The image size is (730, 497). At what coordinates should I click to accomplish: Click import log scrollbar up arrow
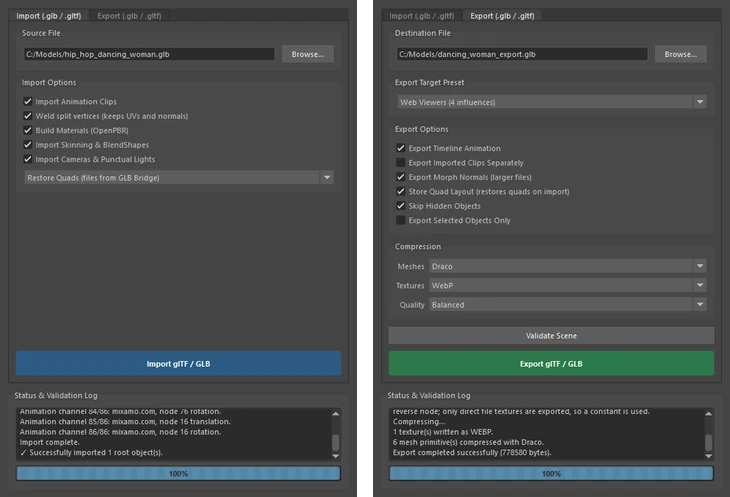[336, 413]
